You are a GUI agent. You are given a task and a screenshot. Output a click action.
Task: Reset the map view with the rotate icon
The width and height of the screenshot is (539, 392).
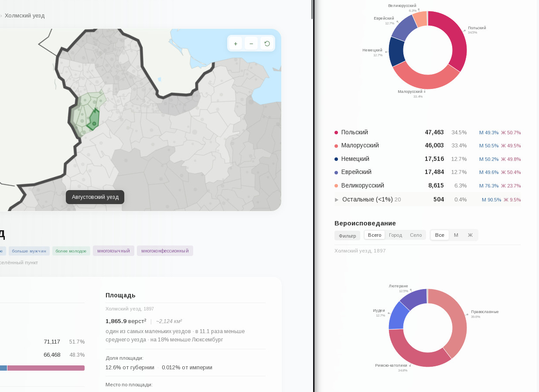click(x=267, y=43)
